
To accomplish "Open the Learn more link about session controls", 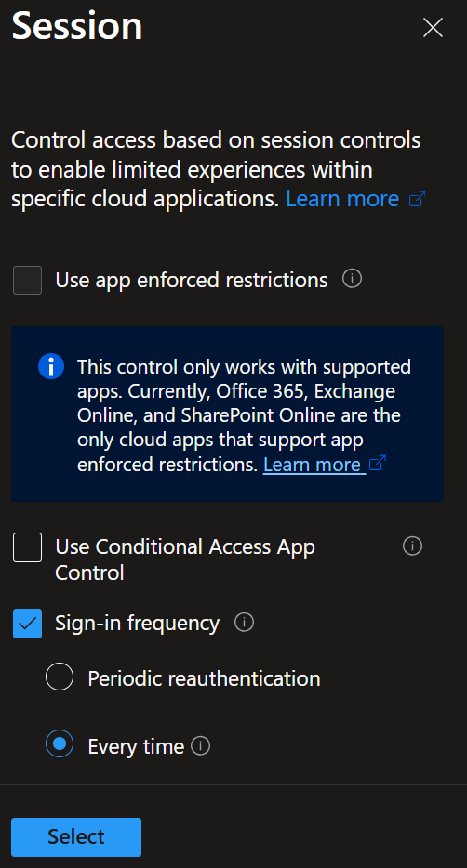I will 342,198.
